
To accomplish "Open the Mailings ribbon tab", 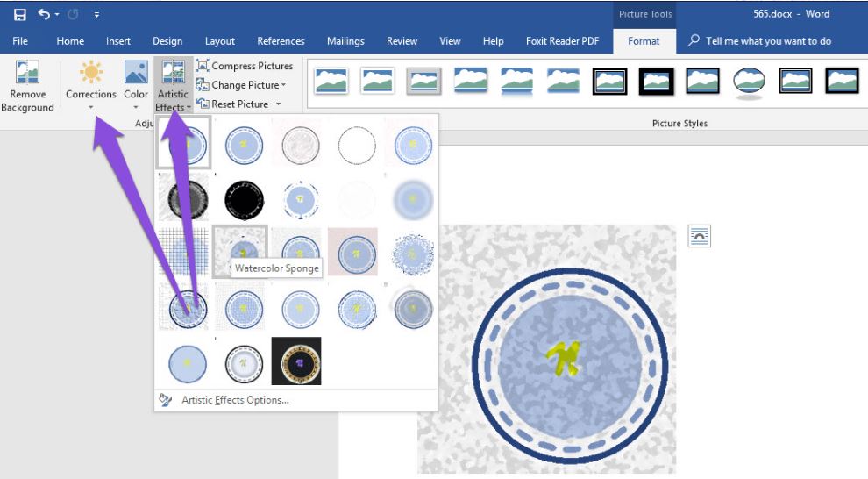I will click(345, 41).
